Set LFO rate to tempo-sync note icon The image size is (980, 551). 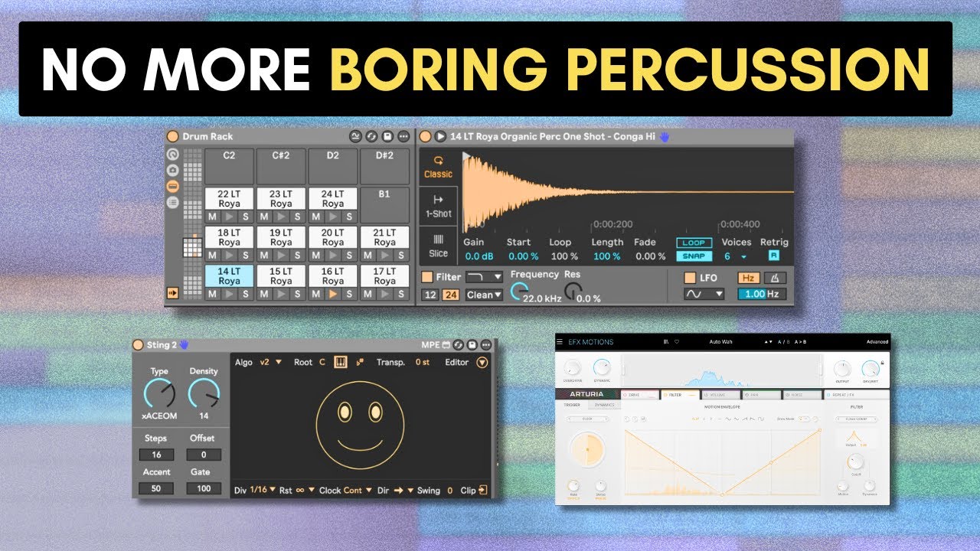coord(774,277)
